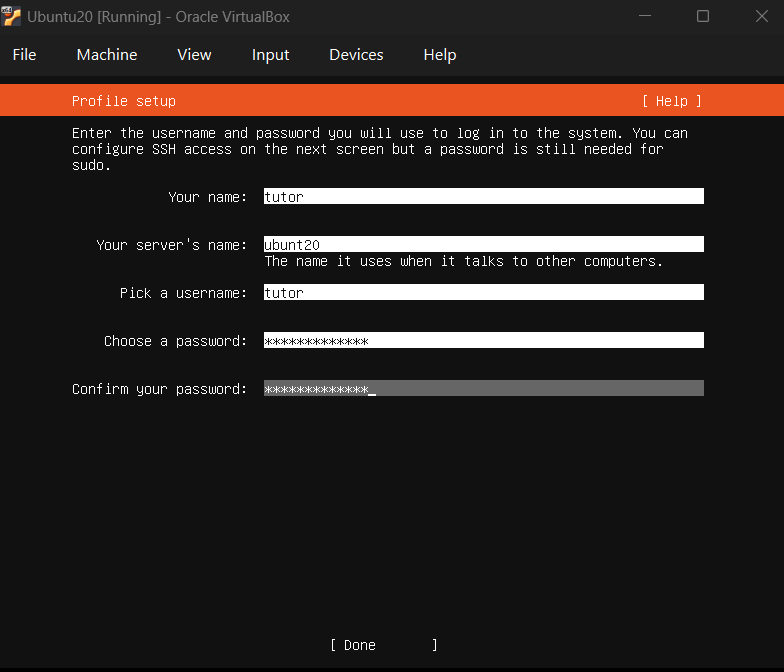
Task: Select the [ Done ] button
Action: point(384,645)
